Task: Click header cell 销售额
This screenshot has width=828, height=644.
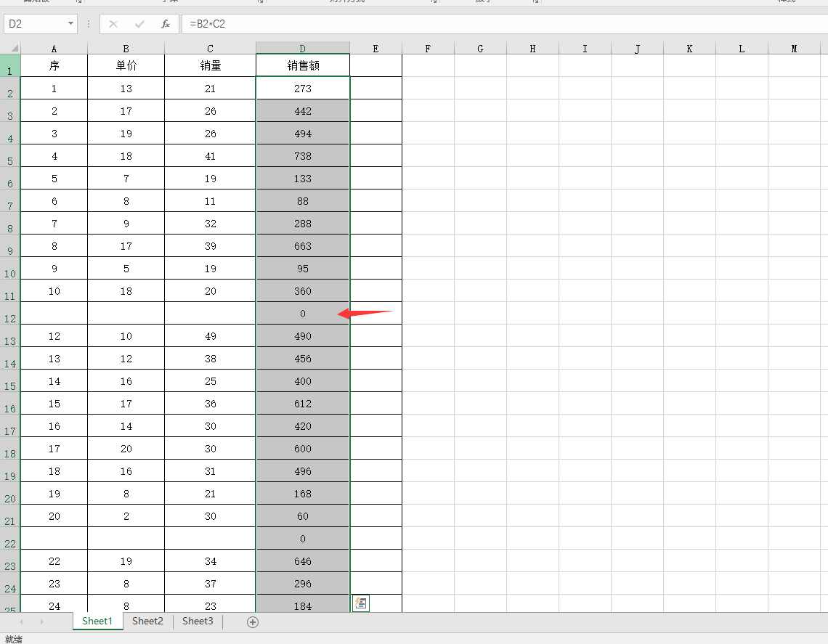Action: 303,65
